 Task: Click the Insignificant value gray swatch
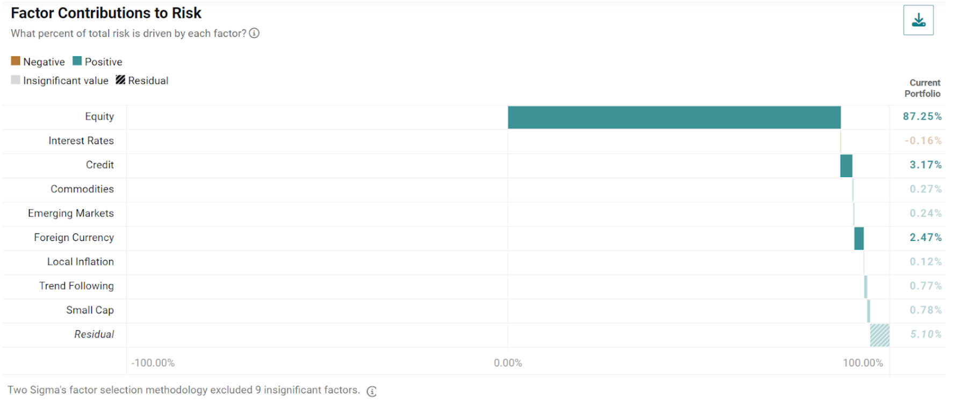point(16,80)
